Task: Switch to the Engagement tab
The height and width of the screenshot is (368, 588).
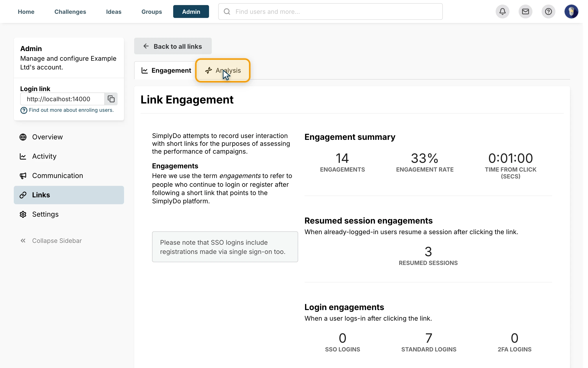Action: (x=166, y=70)
